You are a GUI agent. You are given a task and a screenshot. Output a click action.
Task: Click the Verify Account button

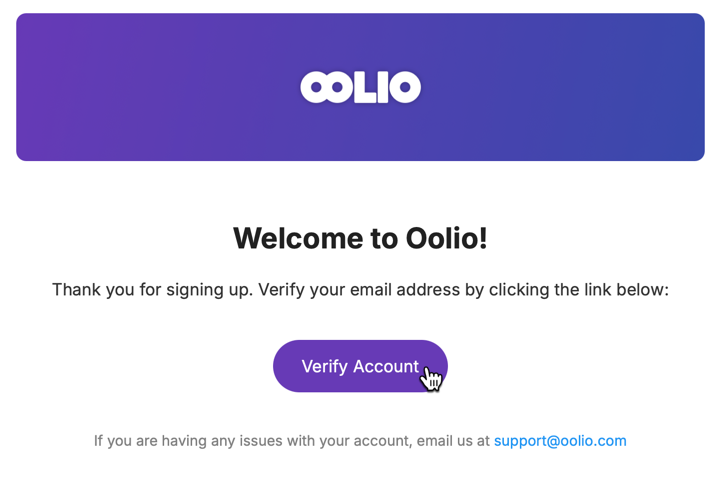360,366
